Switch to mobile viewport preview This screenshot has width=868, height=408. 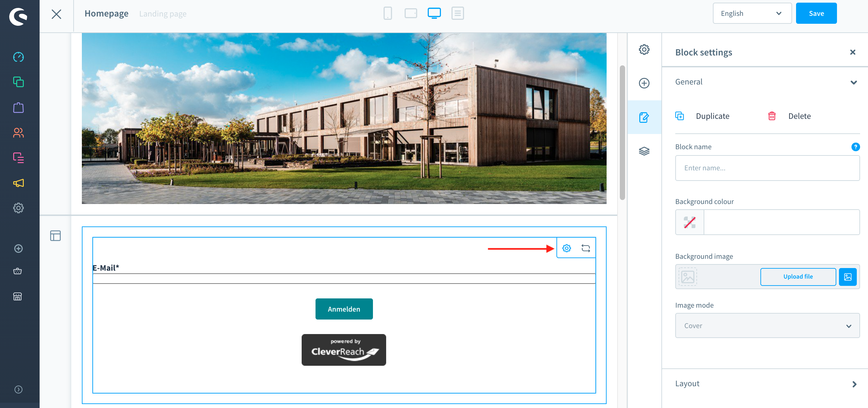[x=387, y=14]
